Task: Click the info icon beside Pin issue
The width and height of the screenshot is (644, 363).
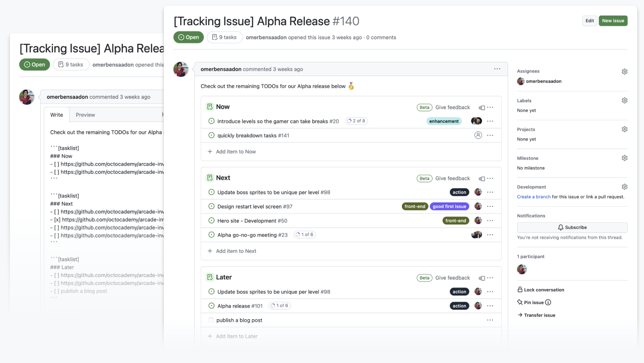Action: pos(548,303)
